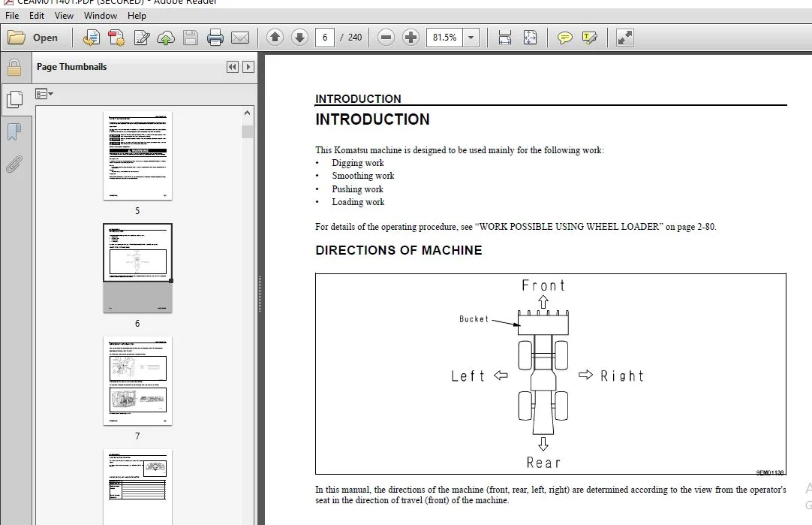
Task: Open the Window menu
Action: point(101,16)
